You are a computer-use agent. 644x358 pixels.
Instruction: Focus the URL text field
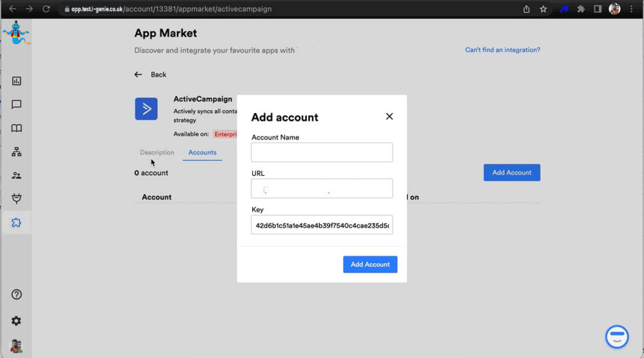coord(321,188)
